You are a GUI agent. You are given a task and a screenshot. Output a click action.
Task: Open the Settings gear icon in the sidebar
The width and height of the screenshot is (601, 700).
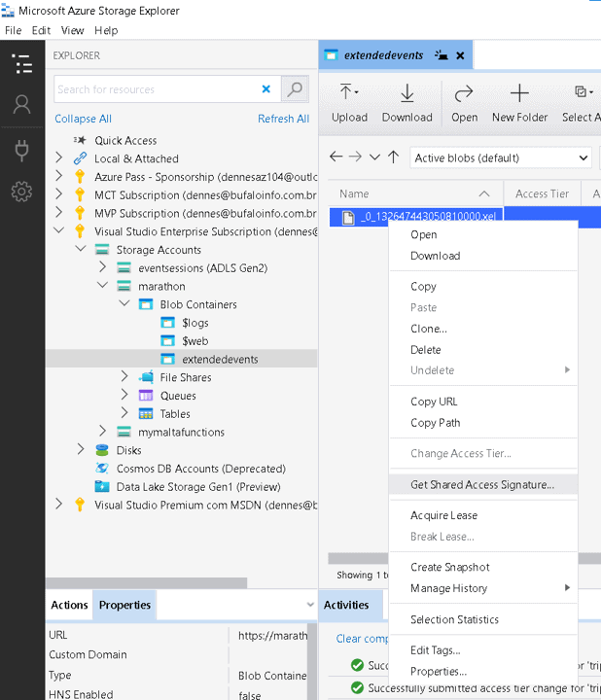pyautogui.click(x=21, y=192)
